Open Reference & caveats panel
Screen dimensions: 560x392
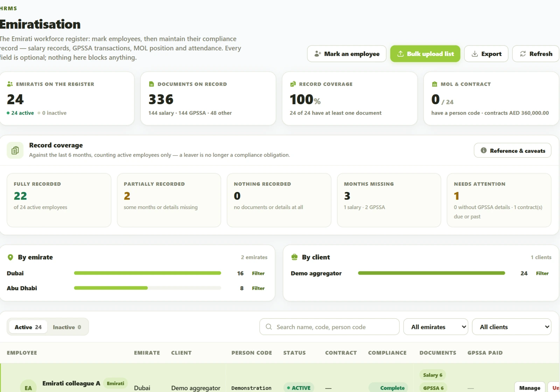(x=512, y=150)
